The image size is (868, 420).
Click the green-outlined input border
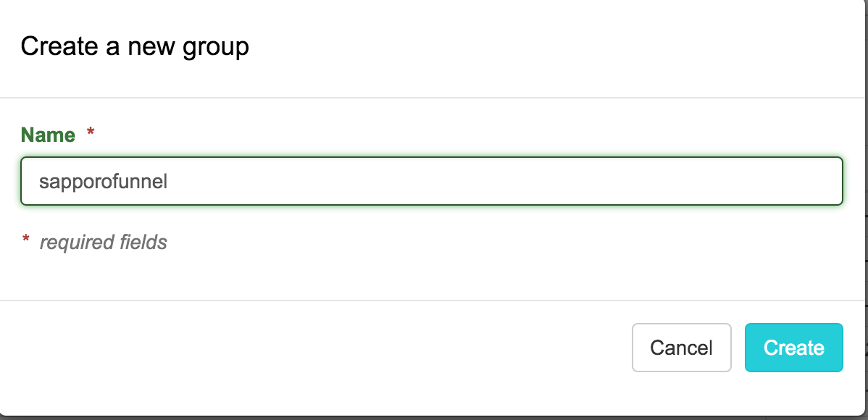tap(431, 160)
